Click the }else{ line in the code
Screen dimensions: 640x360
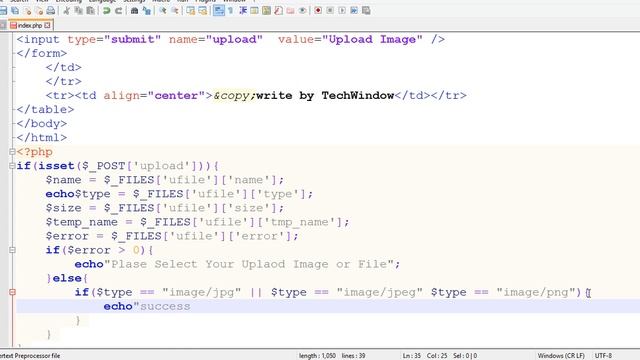67,278
